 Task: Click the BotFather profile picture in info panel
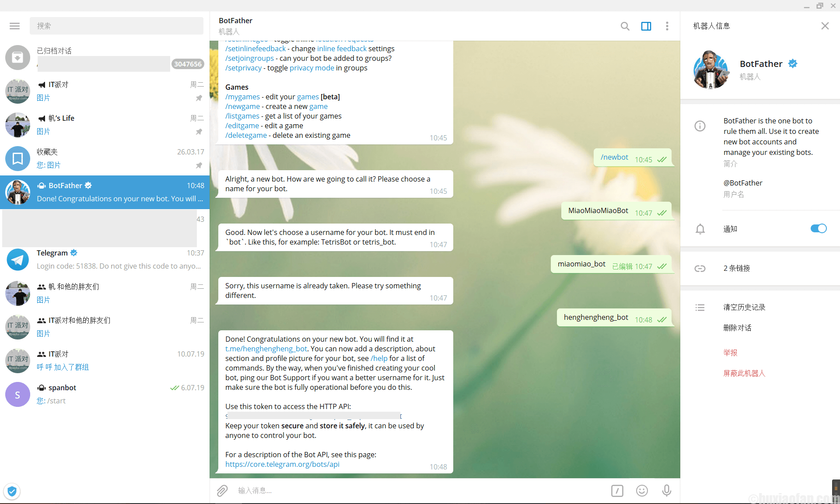(711, 70)
